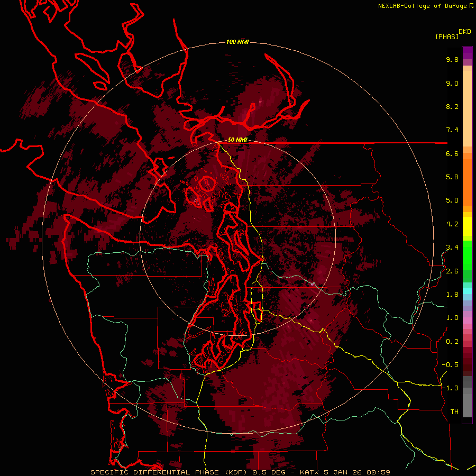Image resolution: width=476 pixels, height=476 pixels.
Task: Click the NEXLAB-College of DuPage credit text
Action: coord(423,6)
